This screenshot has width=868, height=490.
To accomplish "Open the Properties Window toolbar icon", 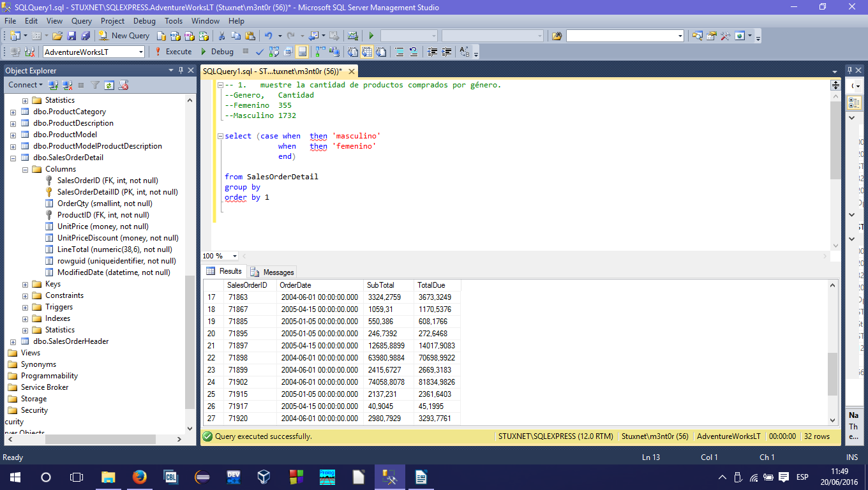I will (711, 36).
